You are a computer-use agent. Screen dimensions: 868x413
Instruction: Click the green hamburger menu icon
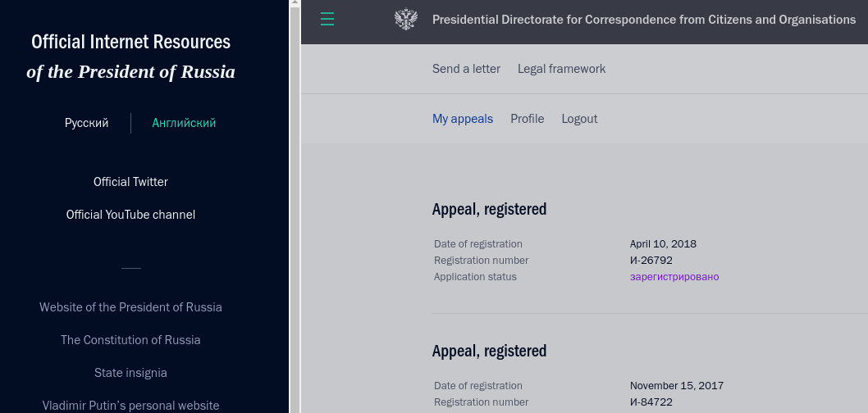(327, 20)
